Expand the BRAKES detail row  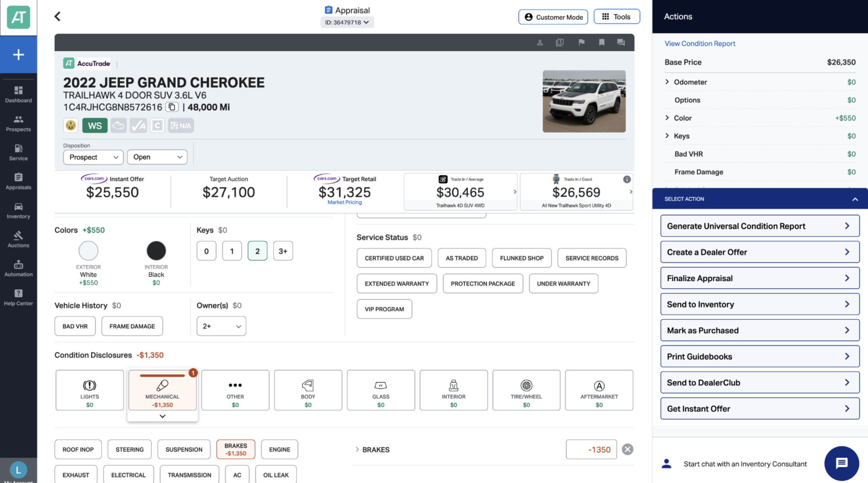click(x=357, y=449)
